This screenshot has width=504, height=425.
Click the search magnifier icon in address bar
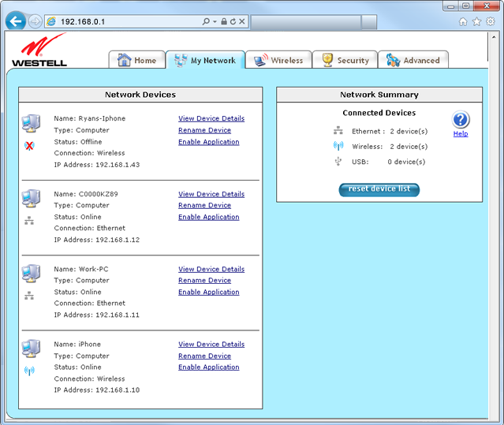point(206,21)
